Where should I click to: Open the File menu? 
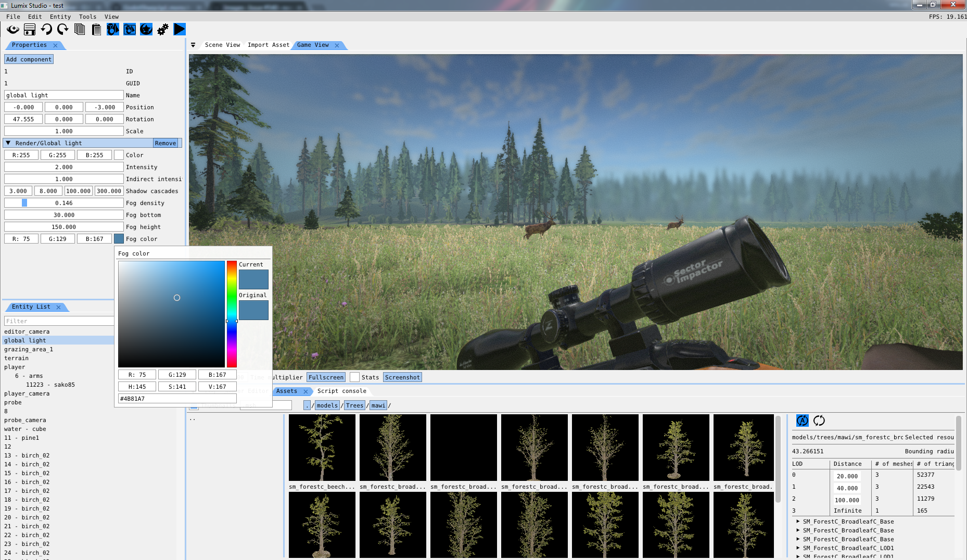(13, 17)
